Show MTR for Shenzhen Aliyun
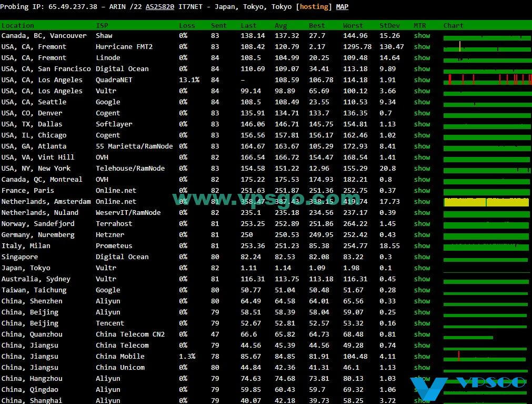The width and height of the screenshot is (532, 404). click(x=422, y=301)
